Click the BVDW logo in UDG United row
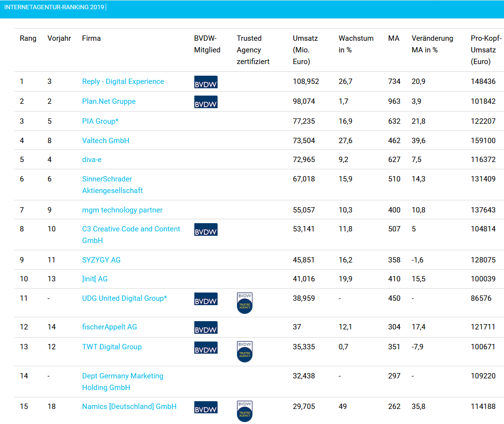 [205, 299]
